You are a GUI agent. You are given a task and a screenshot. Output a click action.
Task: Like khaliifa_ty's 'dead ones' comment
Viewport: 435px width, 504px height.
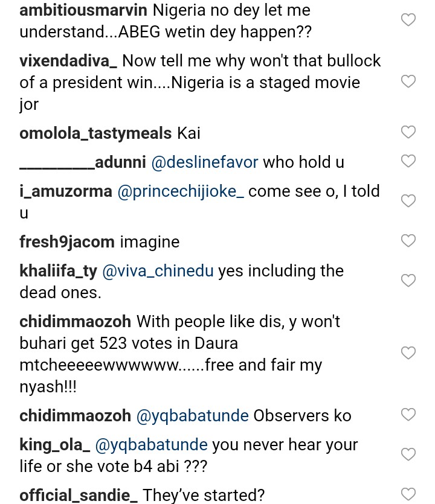point(408,281)
